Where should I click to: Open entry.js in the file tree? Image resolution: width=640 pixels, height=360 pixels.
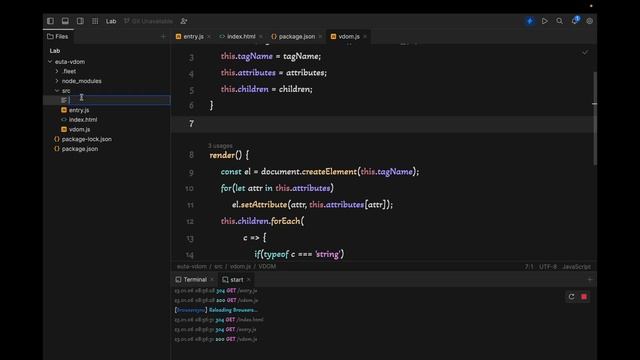coord(79,110)
